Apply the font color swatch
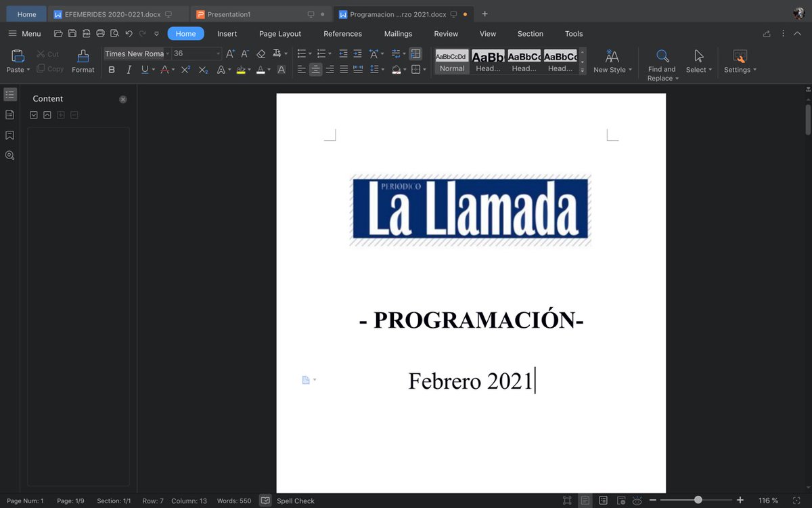 point(261,70)
